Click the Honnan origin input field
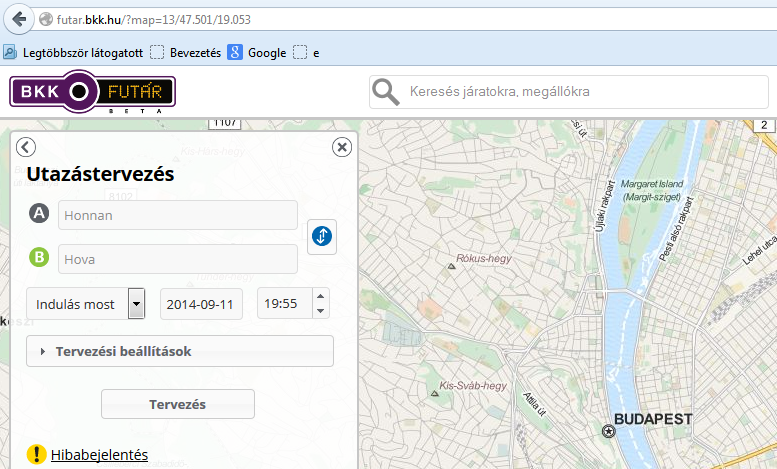The height and width of the screenshot is (469, 777). [x=178, y=215]
